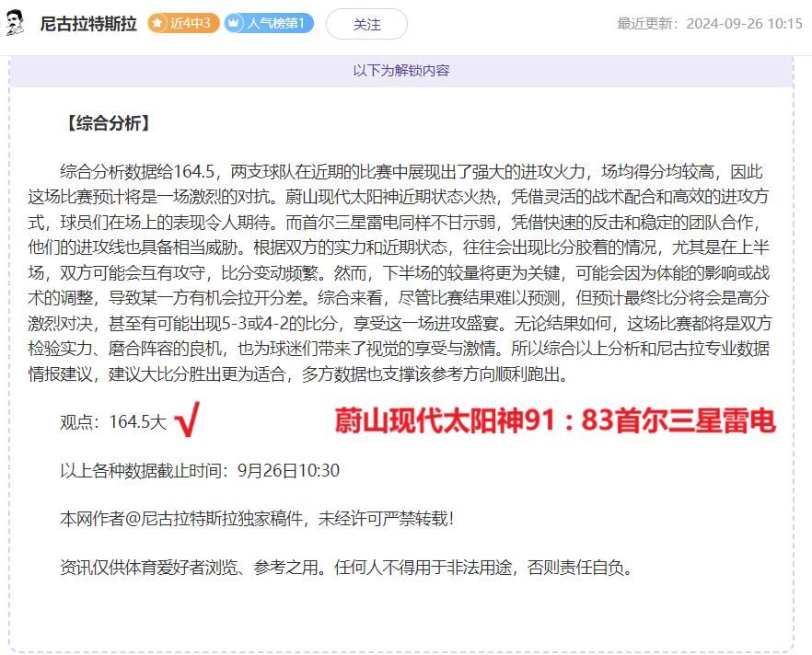Click the red score text 蔚山现代太阳神91：83首尔三星雷电
Screen dimensions: 812x655
pyautogui.click(x=554, y=420)
